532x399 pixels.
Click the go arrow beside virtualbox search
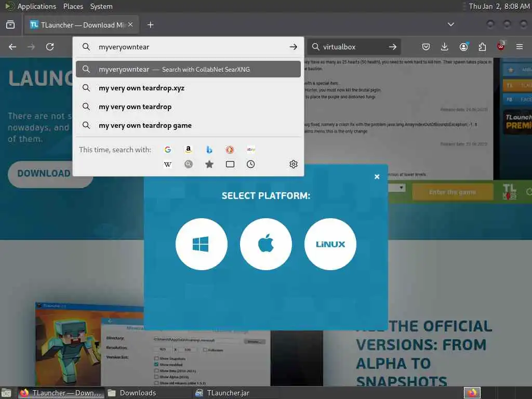393,47
